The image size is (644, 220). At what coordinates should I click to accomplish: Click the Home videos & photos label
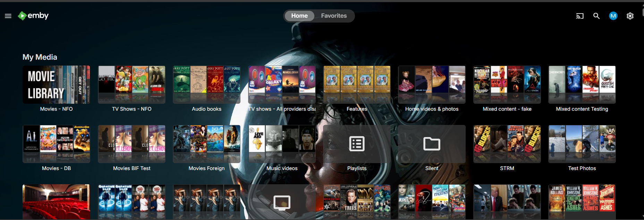pyautogui.click(x=432, y=109)
